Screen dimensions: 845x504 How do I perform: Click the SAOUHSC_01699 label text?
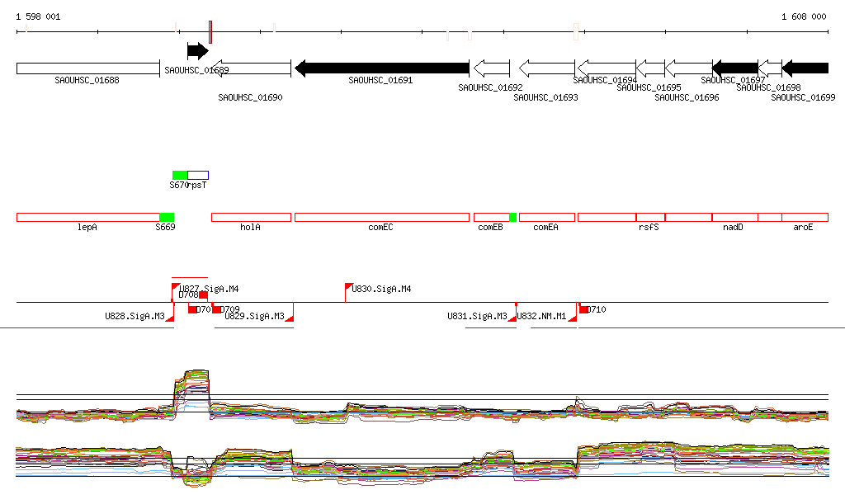tap(803, 97)
